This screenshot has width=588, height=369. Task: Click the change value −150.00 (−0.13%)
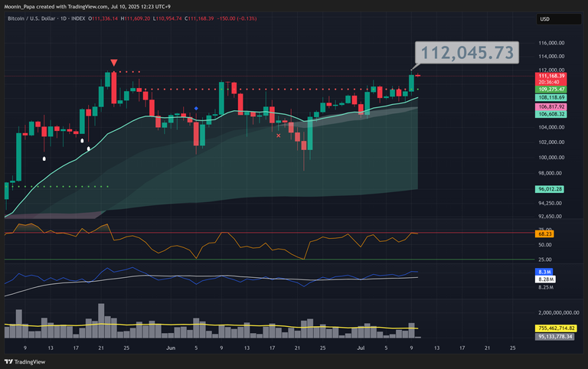click(x=237, y=18)
